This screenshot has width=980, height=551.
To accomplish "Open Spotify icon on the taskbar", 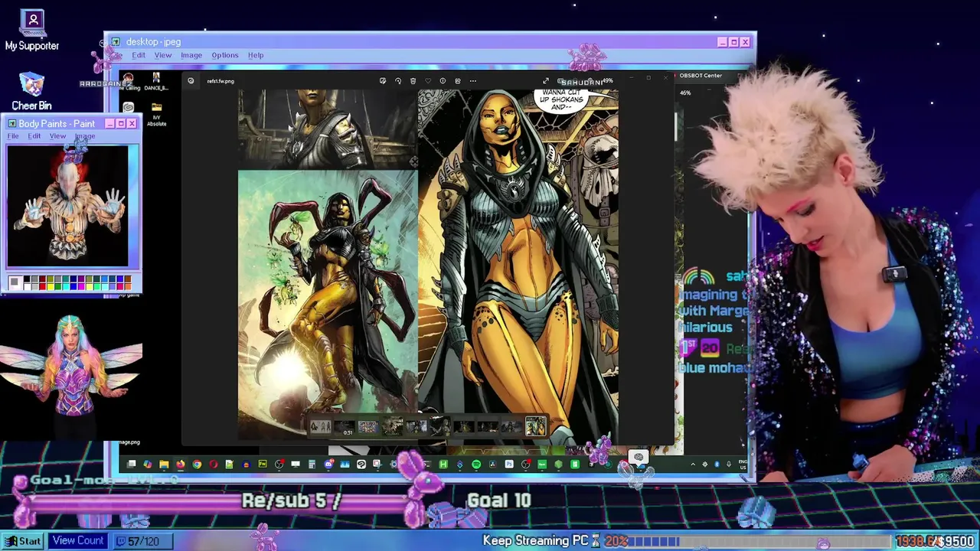I will [476, 464].
